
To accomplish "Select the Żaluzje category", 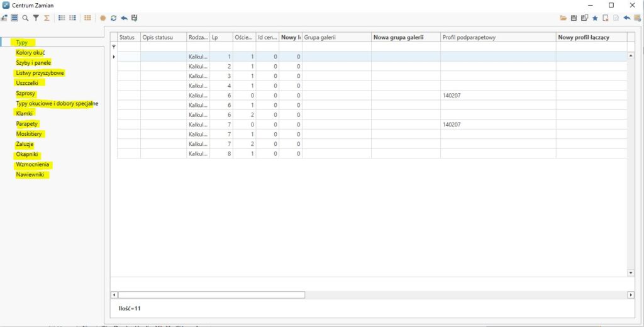I will (x=25, y=144).
